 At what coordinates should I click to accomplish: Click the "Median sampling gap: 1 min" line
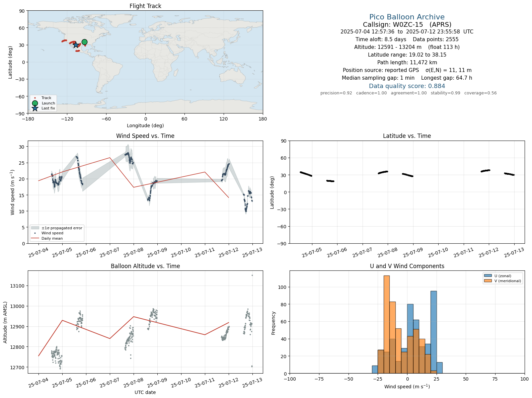[x=407, y=78]
